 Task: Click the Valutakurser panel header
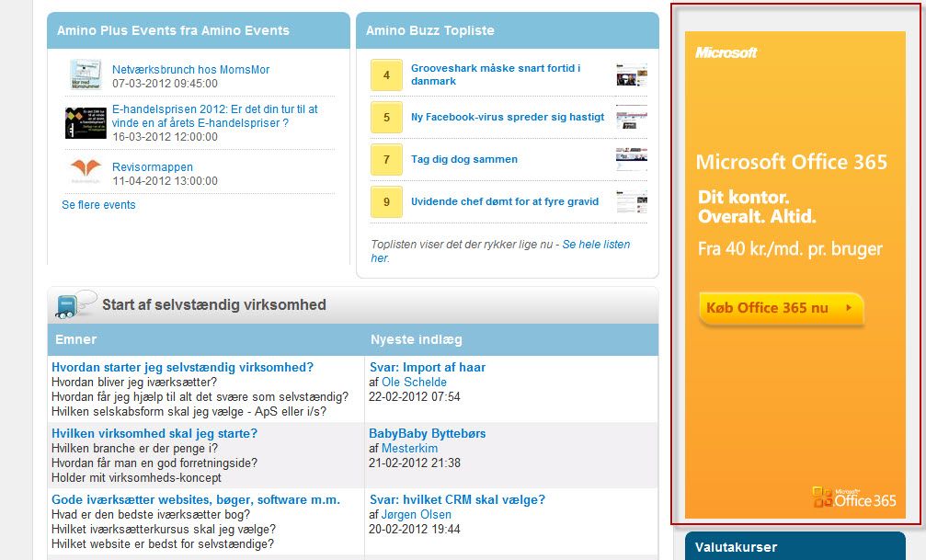point(795,546)
